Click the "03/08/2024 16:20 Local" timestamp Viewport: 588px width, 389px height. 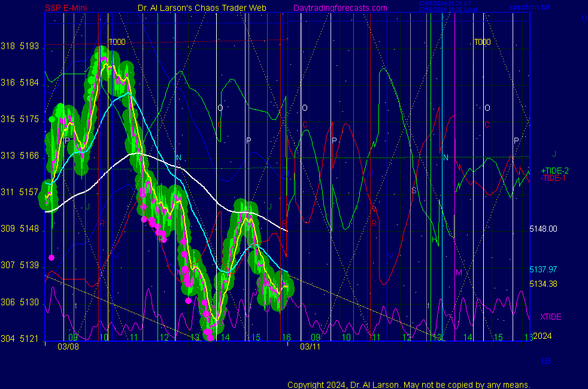coord(448,10)
